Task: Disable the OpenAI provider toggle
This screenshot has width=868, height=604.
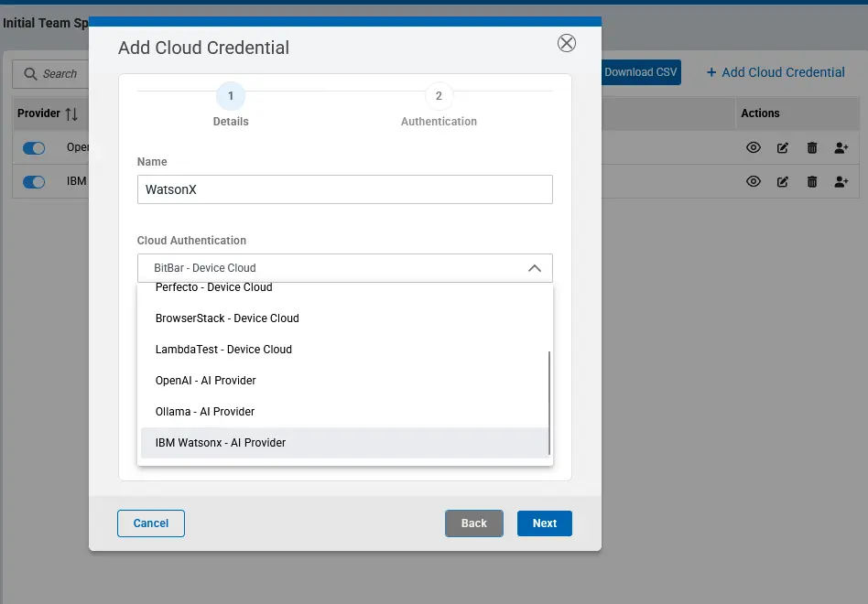Action: pyautogui.click(x=33, y=147)
